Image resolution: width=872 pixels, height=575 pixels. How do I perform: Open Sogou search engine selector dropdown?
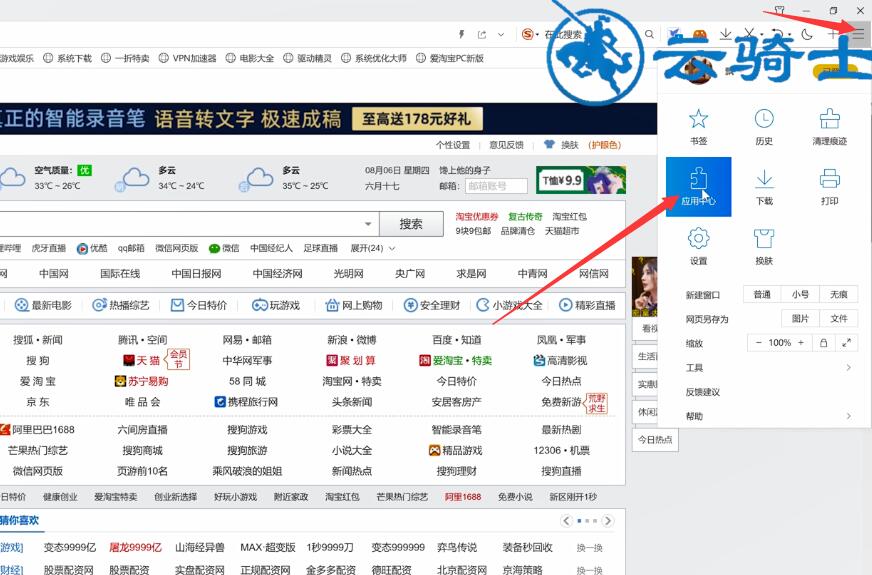tap(531, 34)
